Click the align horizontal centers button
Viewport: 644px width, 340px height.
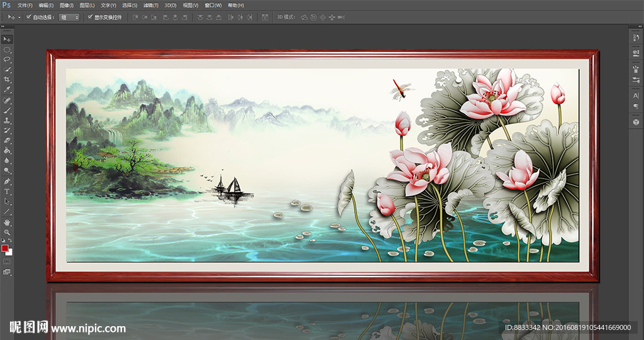click(175, 17)
